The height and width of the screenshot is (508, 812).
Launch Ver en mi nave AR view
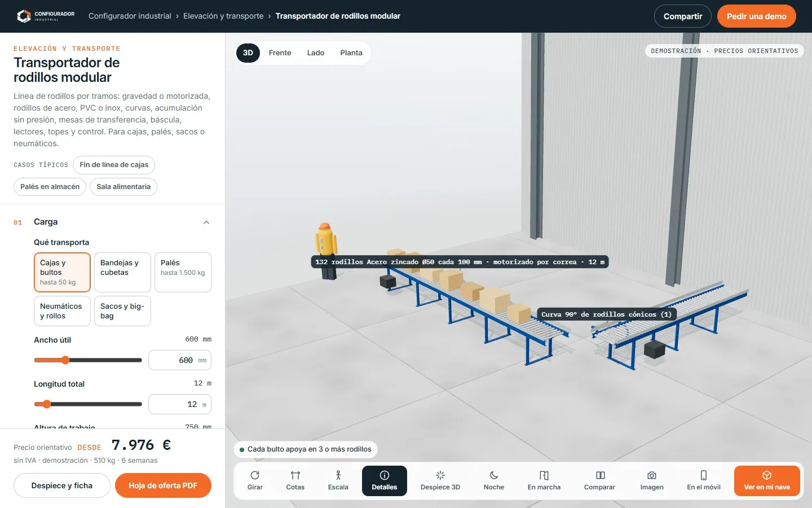pos(767,481)
